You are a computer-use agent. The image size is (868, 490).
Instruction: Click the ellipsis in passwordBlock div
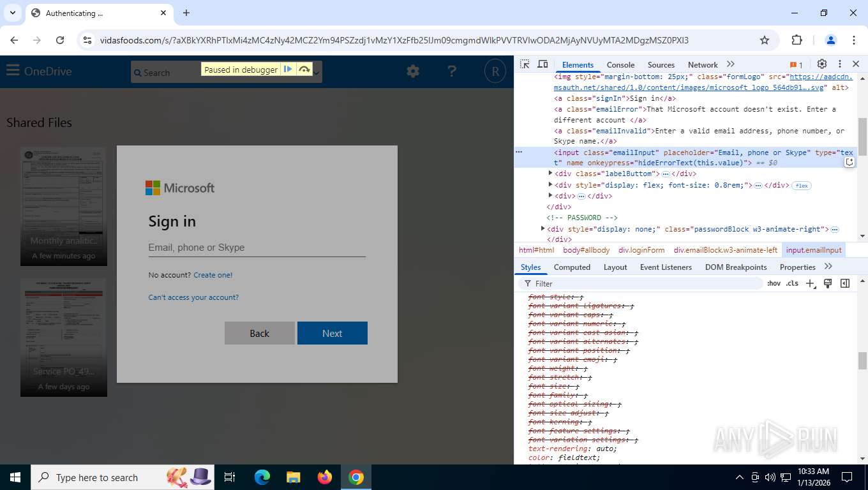(x=834, y=229)
